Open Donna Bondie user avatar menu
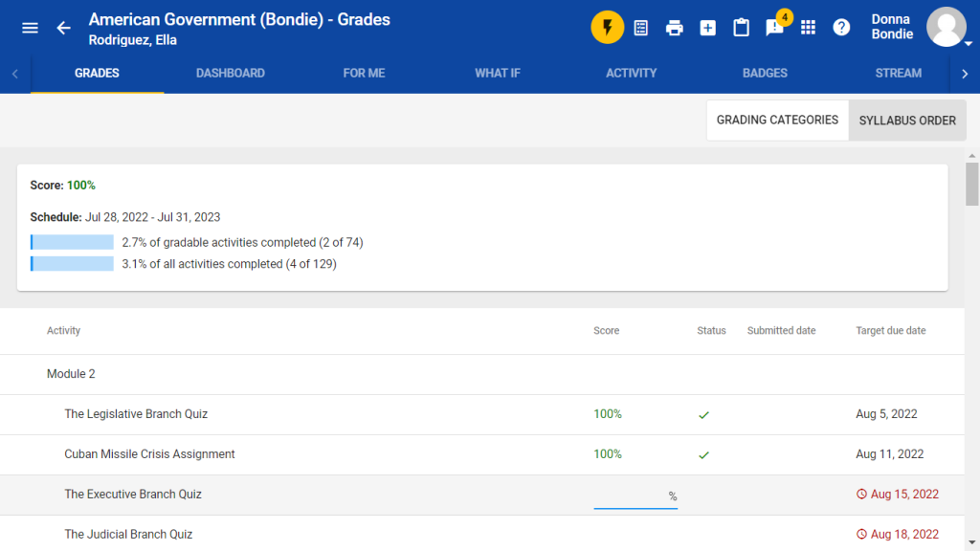 (x=947, y=28)
